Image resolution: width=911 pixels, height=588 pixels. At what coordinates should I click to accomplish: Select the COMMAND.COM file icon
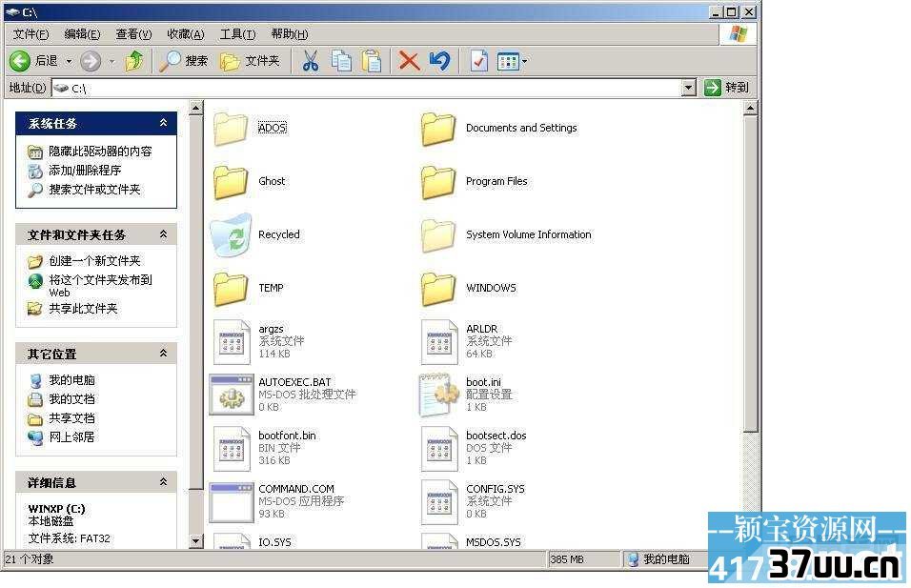pyautogui.click(x=232, y=502)
